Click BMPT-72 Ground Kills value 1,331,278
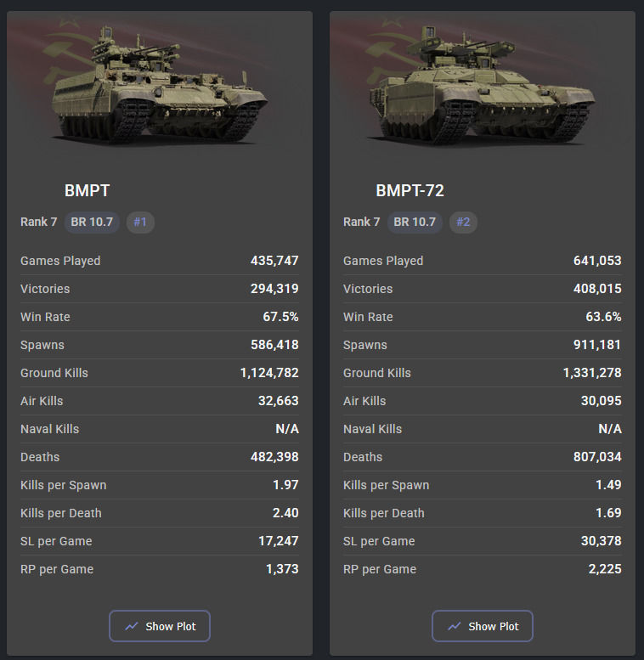This screenshot has height=660, width=644. (x=592, y=373)
